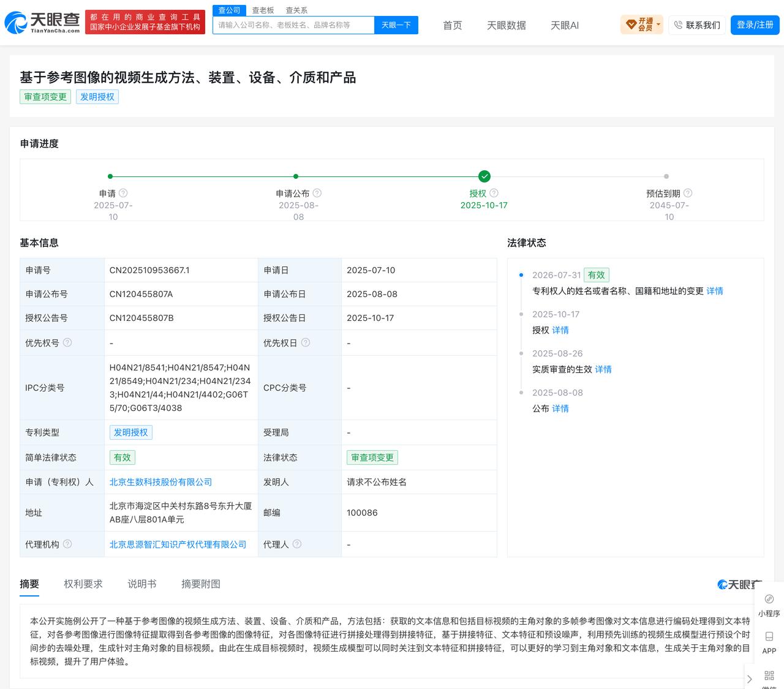This screenshot has width=784, height=689.
Task: Open 天眼数据 in the top navigation
Action: 507,25
